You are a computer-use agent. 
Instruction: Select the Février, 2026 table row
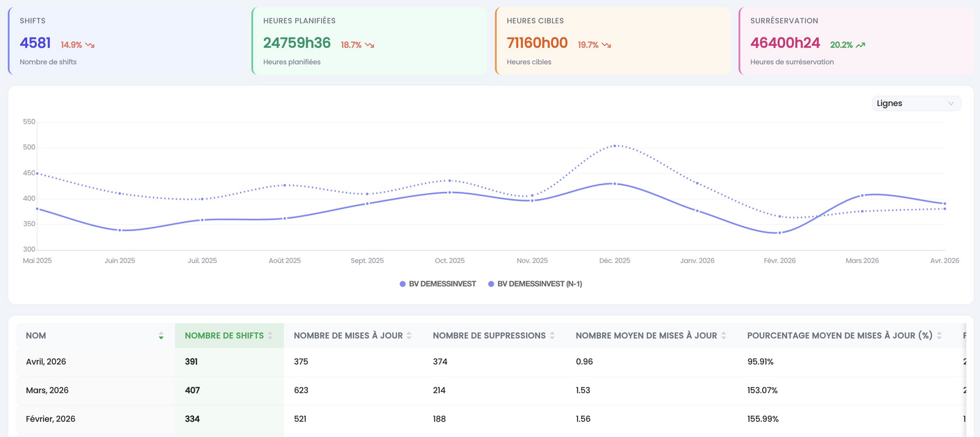(491, 419)
